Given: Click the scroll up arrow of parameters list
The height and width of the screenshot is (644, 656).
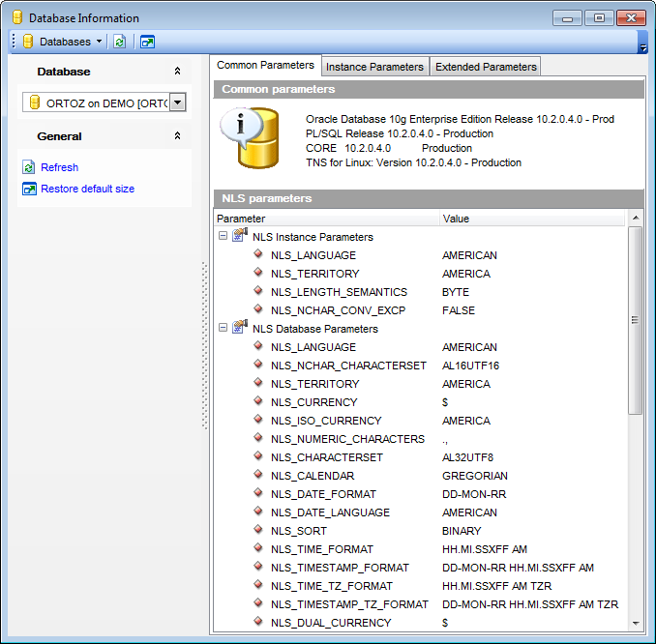Looking at the screenshot, I should 636,218.
